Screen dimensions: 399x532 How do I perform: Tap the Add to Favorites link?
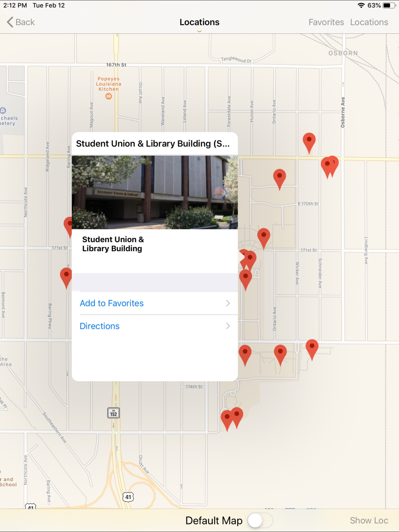pyautogui.click(x=112, y=303)
